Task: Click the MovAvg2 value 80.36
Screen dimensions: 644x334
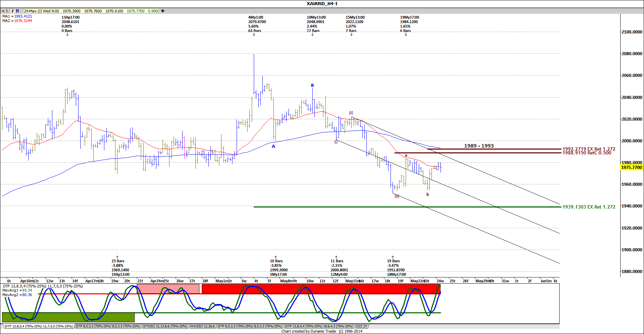Action: point(27,295)
